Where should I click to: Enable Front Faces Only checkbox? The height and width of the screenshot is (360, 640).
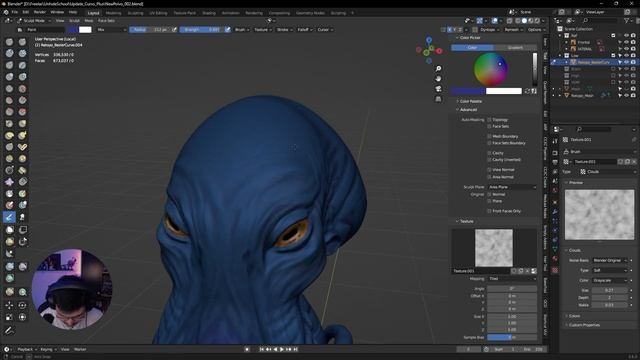[489, 211]
